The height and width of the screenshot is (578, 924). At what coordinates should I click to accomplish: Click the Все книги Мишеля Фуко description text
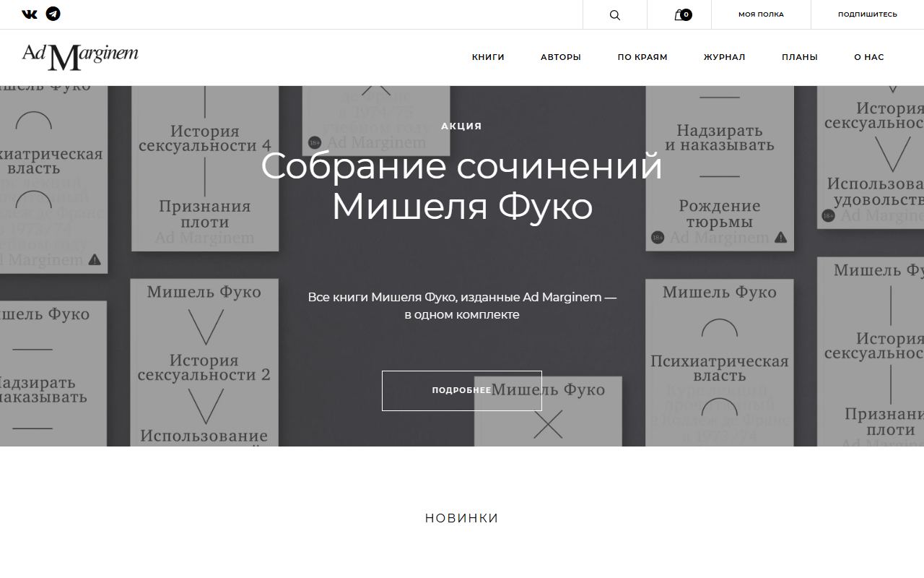point(462,306)
